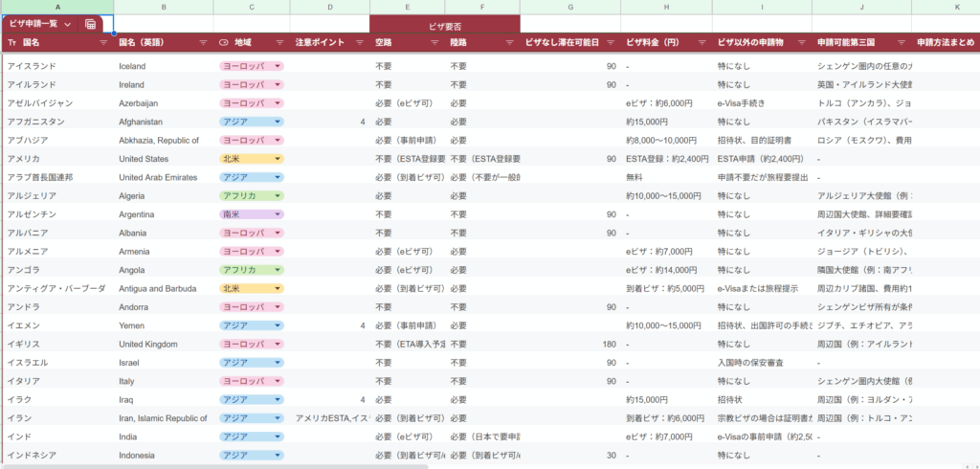Click the ビザなし滞在可能日 column filter icon
The height and width of the screenshot is (469, 980).
[610, 43]
